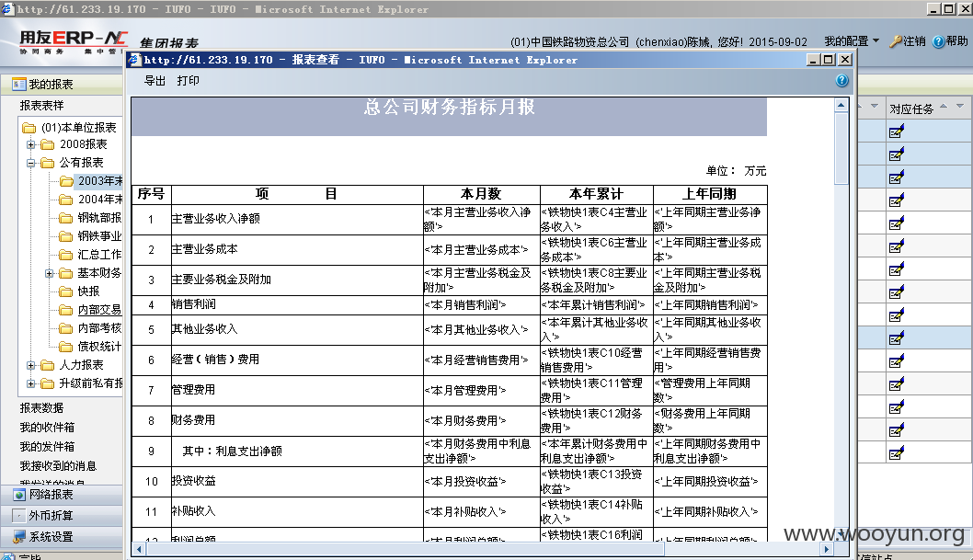
Task: Click 导出 in the report viewer
Action: coord(155,81)
